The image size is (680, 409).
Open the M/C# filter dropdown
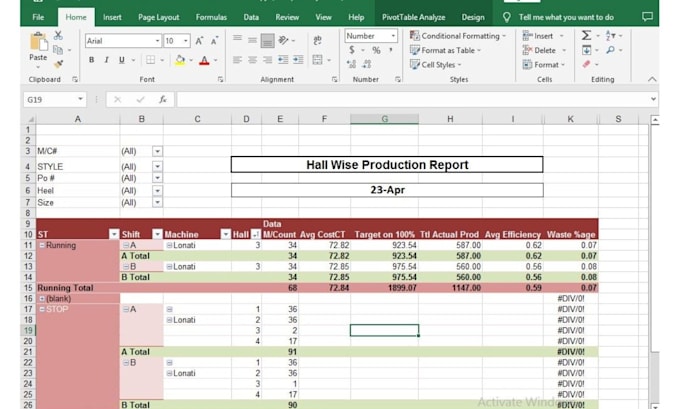157,151
